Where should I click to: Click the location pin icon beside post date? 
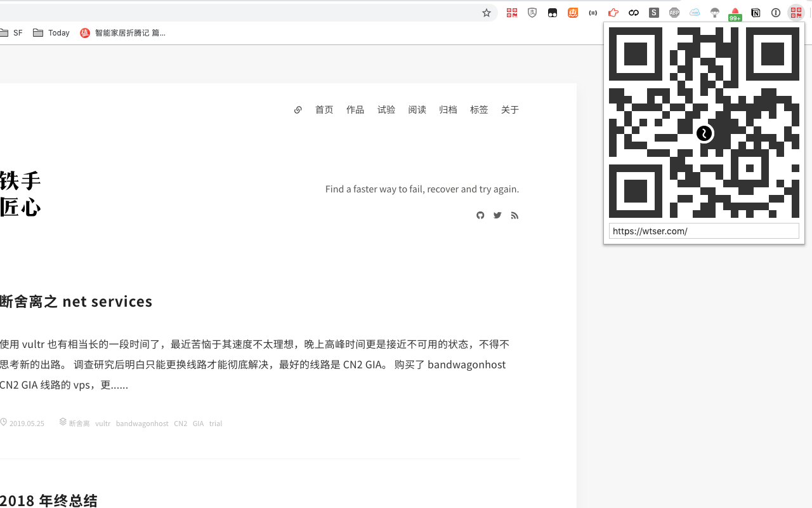click(x=3, y=422)
